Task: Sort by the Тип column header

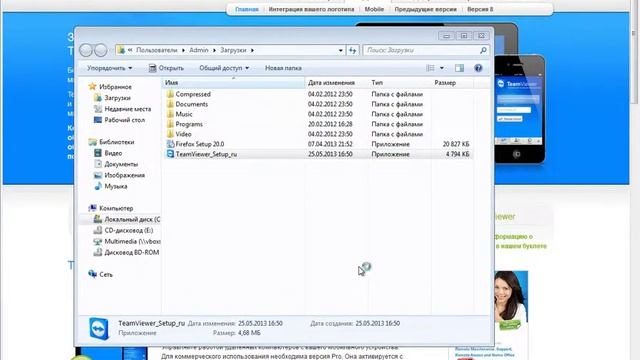Action: [400, 83]
